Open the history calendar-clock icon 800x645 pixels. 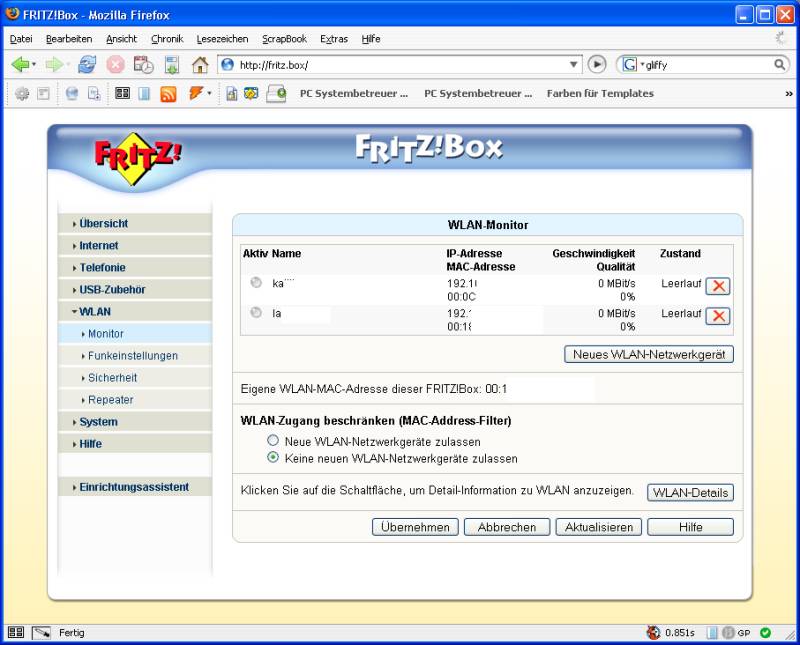point(143,65)
